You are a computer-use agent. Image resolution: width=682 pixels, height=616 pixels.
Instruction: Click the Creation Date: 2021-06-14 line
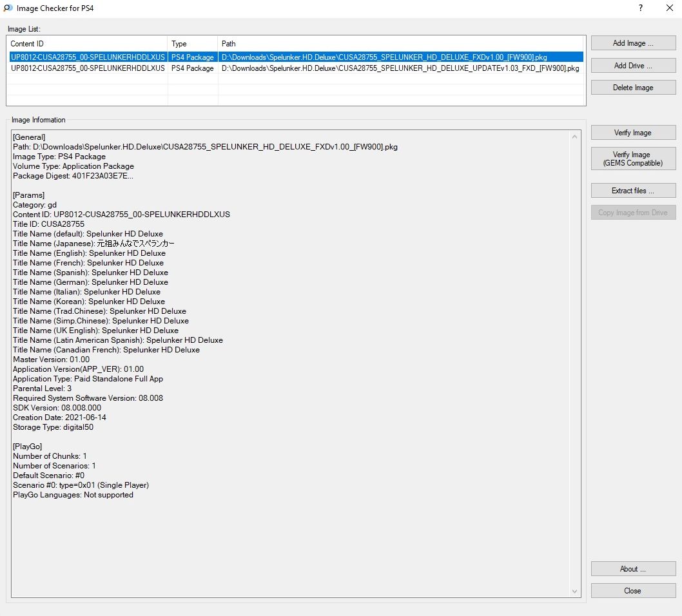pyautogui.click(x=59, y=418)
